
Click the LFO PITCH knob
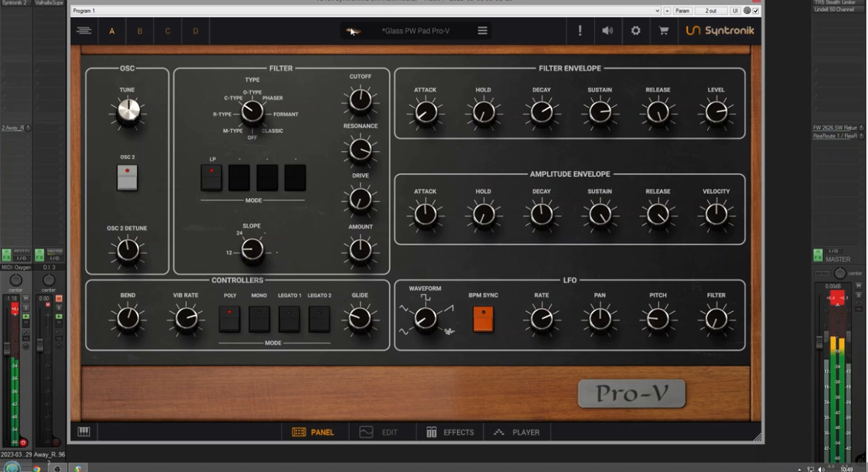coord(658,318)
